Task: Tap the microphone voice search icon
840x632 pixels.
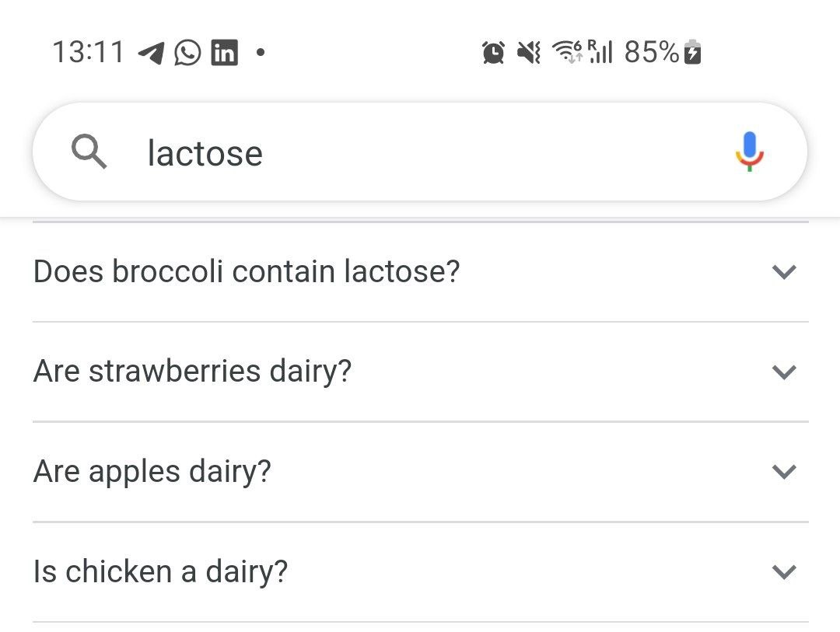Action: point(749,152)
